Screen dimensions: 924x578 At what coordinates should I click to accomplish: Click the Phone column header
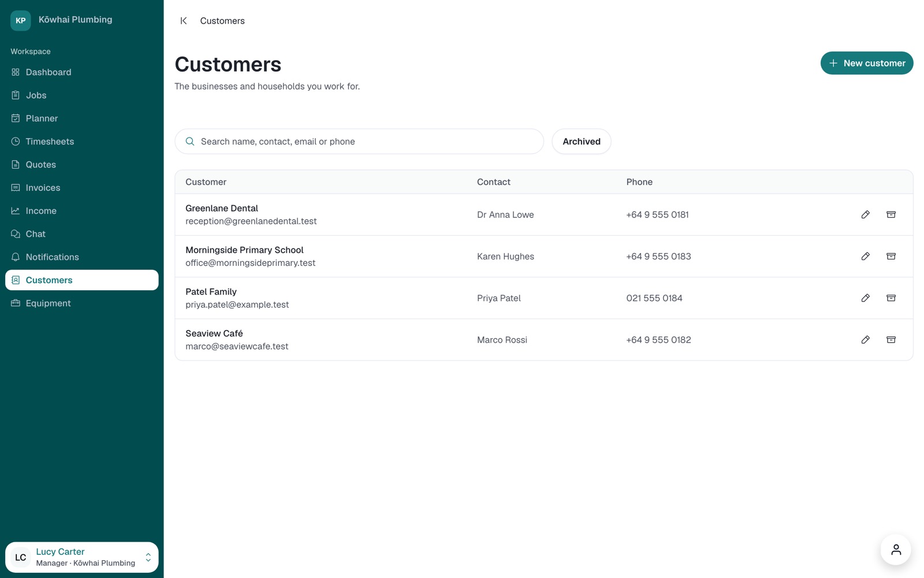click(639, 182)
